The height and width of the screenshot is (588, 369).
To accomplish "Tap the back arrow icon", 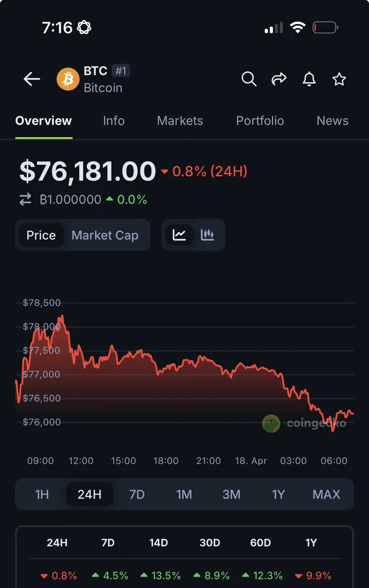I will (32, 79).
